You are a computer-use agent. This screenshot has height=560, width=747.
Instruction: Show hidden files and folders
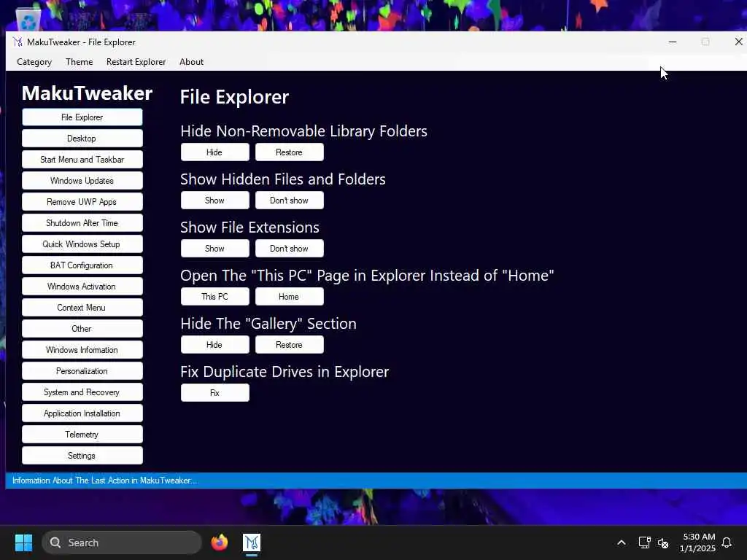click(x=215, y=201)
